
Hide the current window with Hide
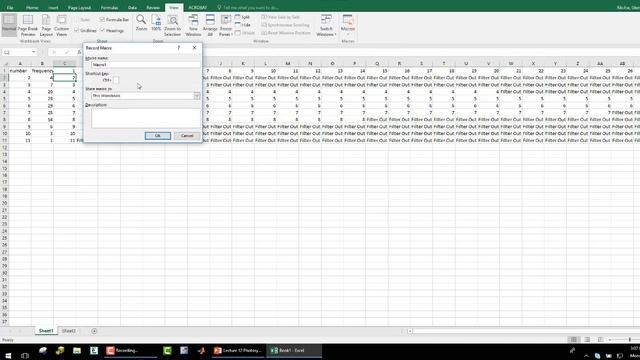coord(242,25)
